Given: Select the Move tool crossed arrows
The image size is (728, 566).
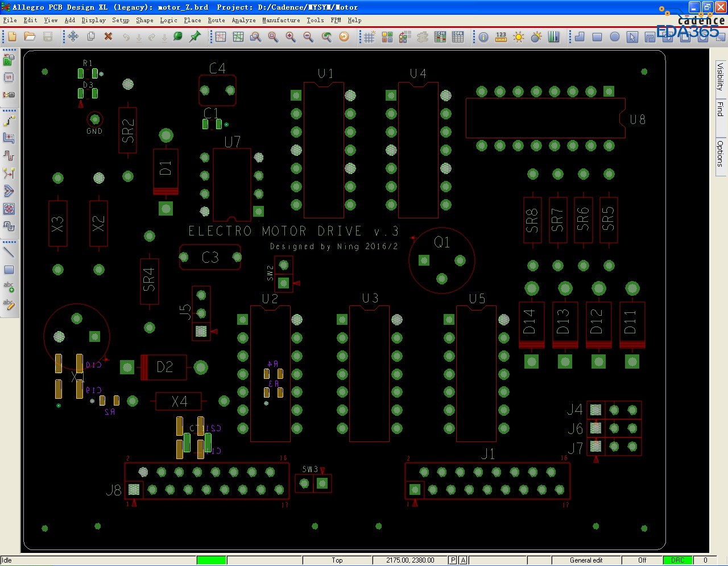Looking at the screenshot, I should click(73, 37).
